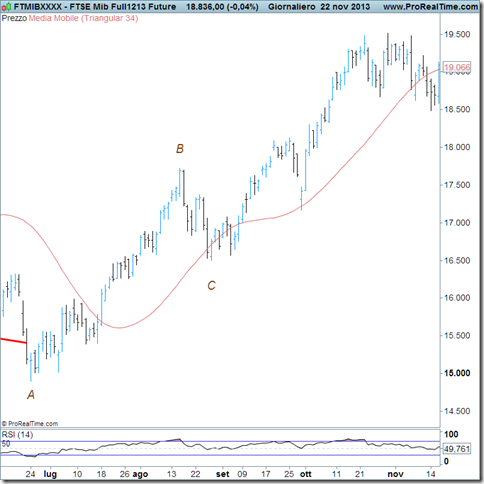Click the chart icon beside FTMIBXXXX title

tap(7, 7)
